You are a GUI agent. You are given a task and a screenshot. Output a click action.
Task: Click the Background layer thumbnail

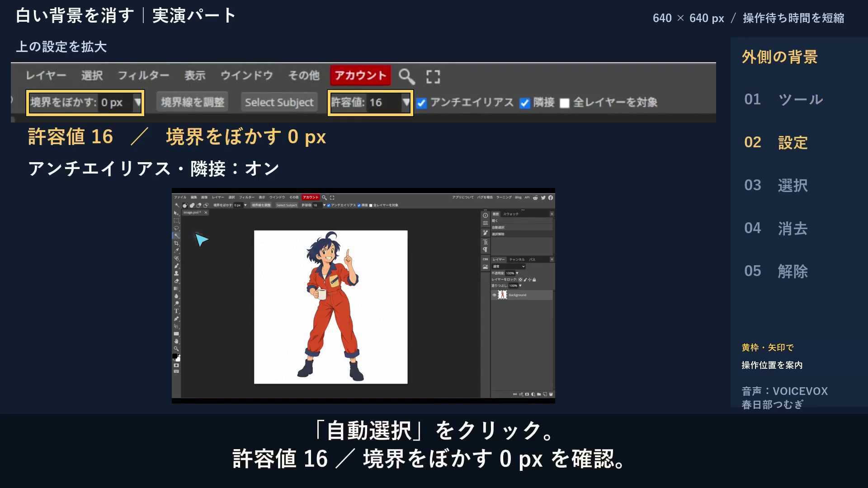[x=502, y=295]
